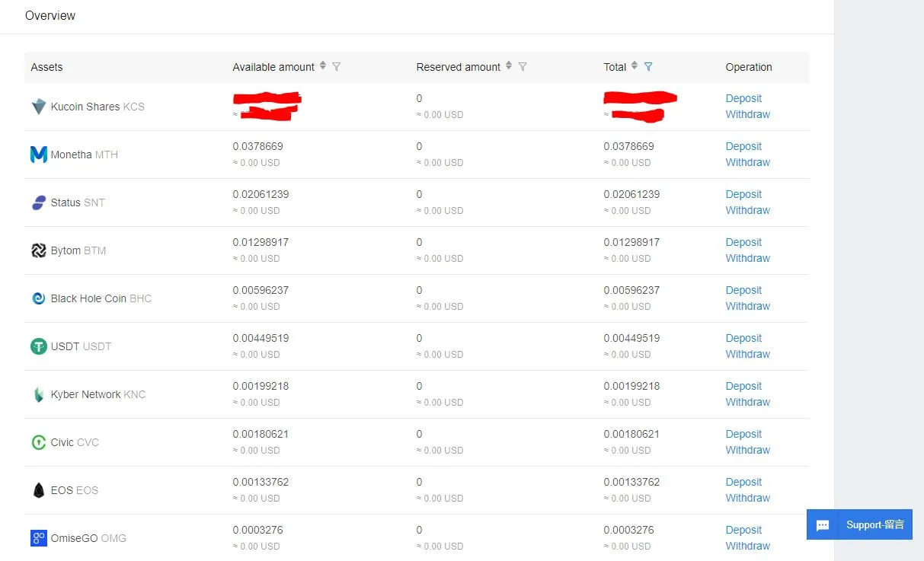Click the Kyber Network KNC icon
This screenshot has height=561, width=924.
tap(39, 394)
